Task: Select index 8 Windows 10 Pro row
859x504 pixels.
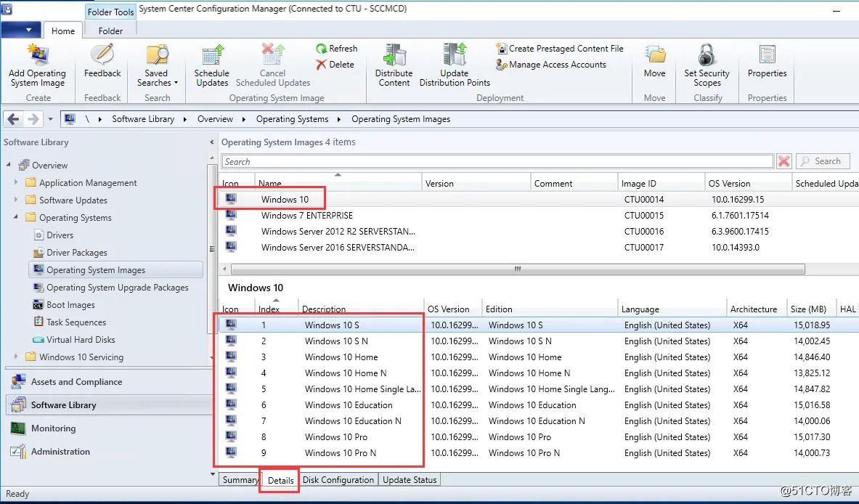Action: pyautogui.click(x=540, y=437)
